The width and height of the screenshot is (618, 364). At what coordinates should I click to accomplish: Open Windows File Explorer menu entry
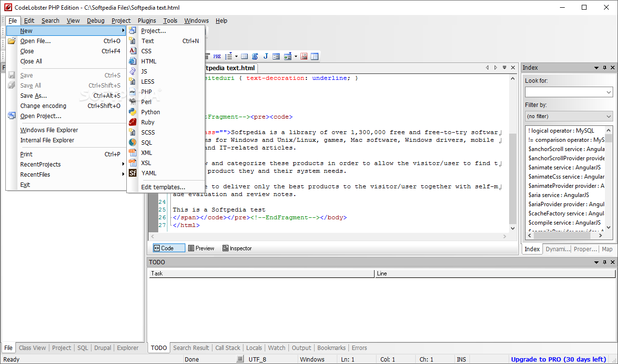click(66, 130)
